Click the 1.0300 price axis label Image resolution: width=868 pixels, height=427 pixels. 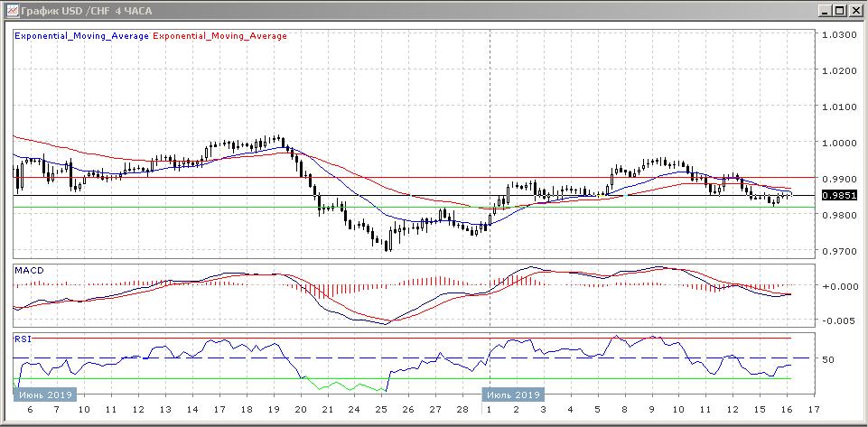point(837,34)
